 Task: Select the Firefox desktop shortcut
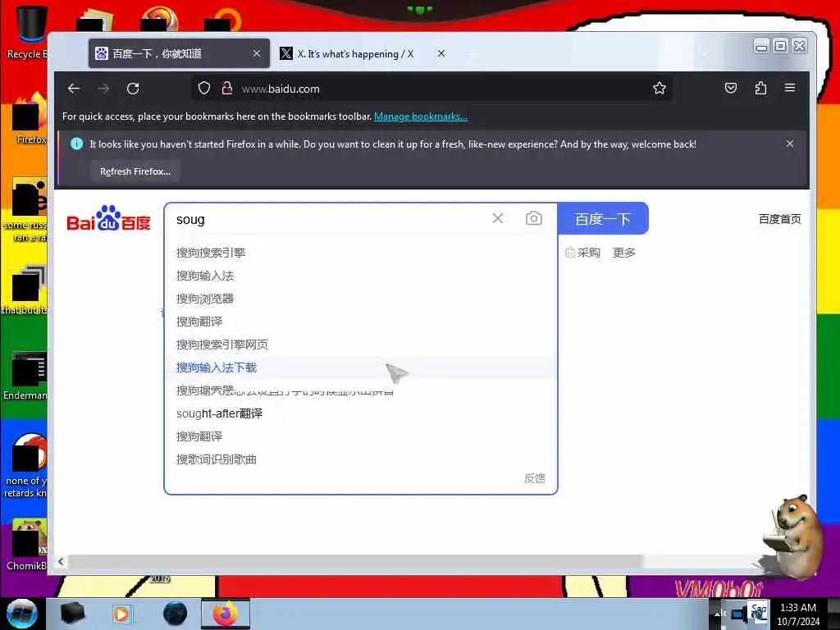[x=30, y=119]
